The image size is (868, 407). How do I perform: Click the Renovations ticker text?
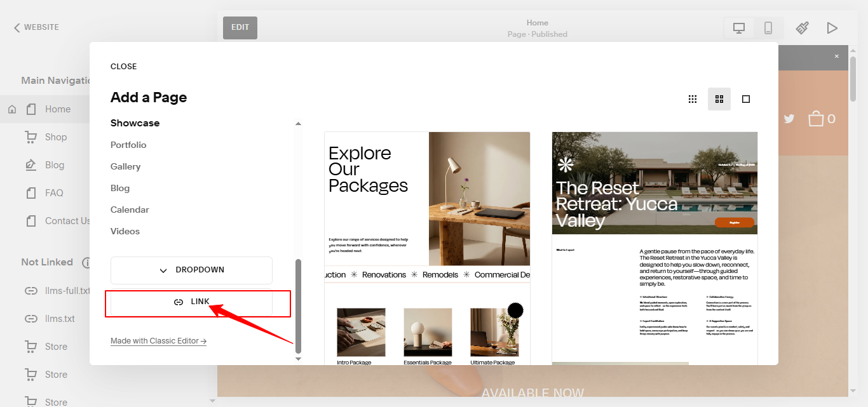384,275
